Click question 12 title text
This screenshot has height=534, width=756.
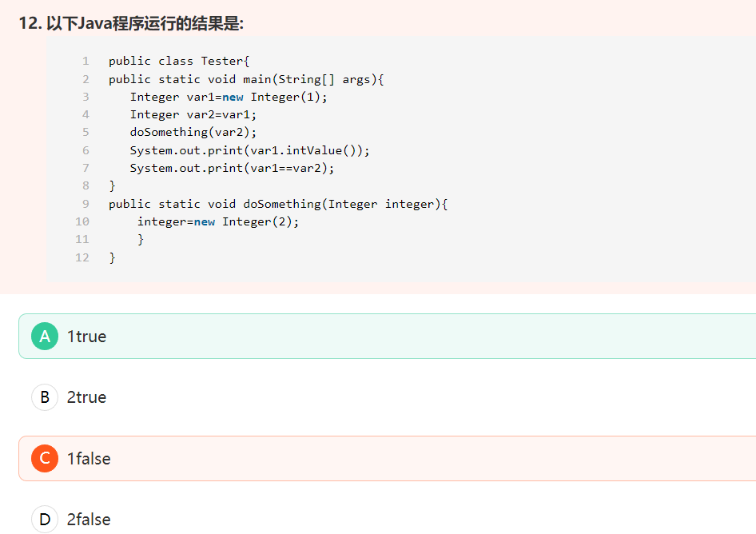point(131,24)
